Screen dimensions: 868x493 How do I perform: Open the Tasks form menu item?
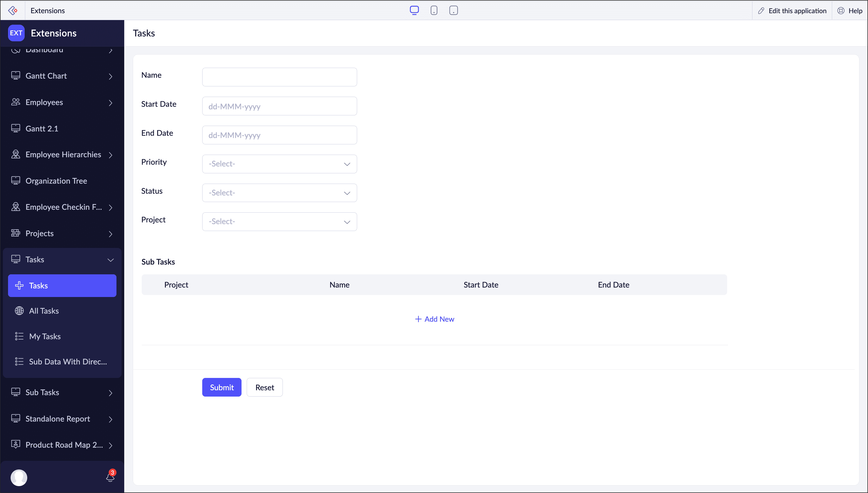click(62, 286)
